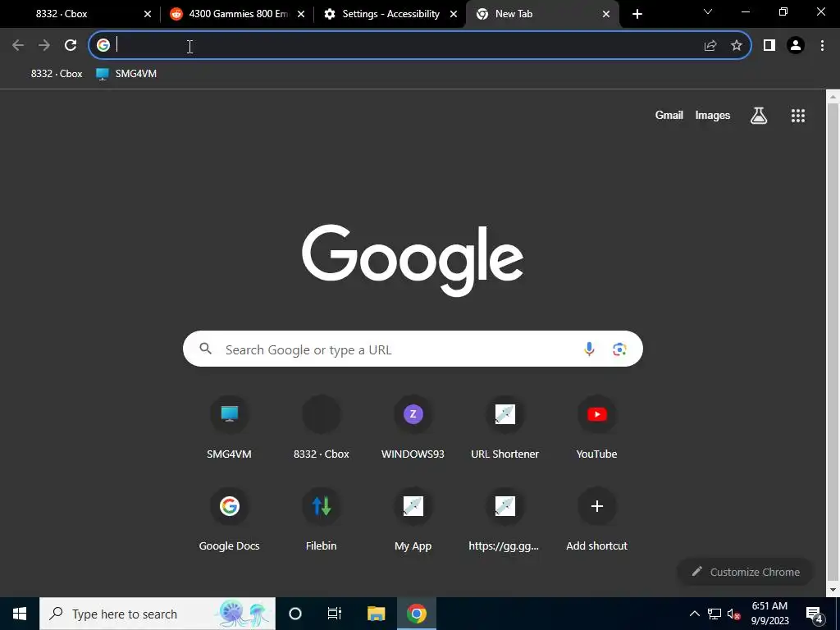Reload the page with the refresh icon
840x630 pixels.
71,46
